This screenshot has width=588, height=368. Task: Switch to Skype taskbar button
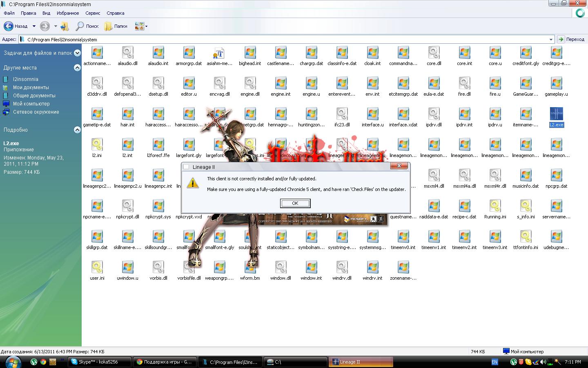[100, 362]
